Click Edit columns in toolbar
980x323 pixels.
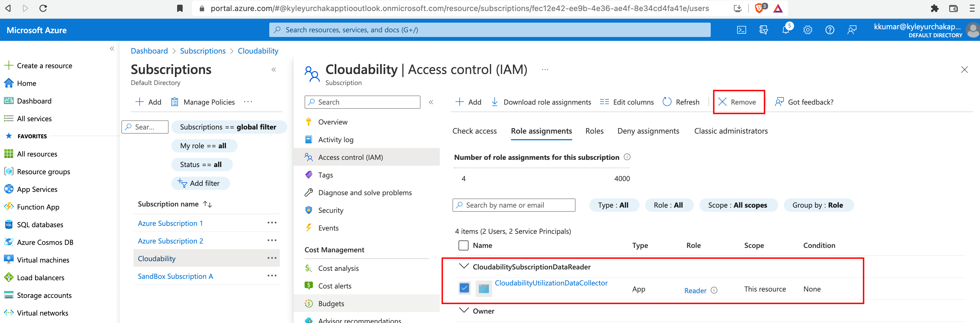(x=627, y=102)
